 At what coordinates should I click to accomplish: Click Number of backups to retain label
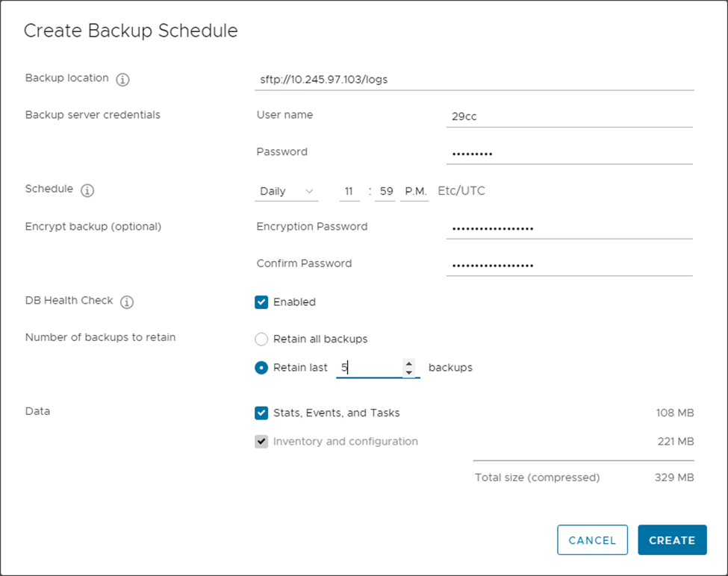pyautogui.click(x=100, y=337)
